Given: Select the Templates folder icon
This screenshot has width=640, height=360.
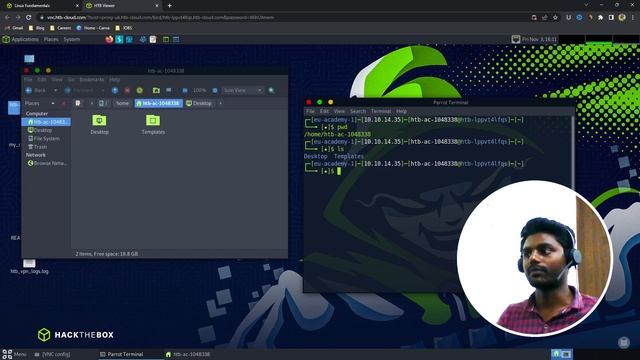Looking at the screenshot, I should click(153, 124).
